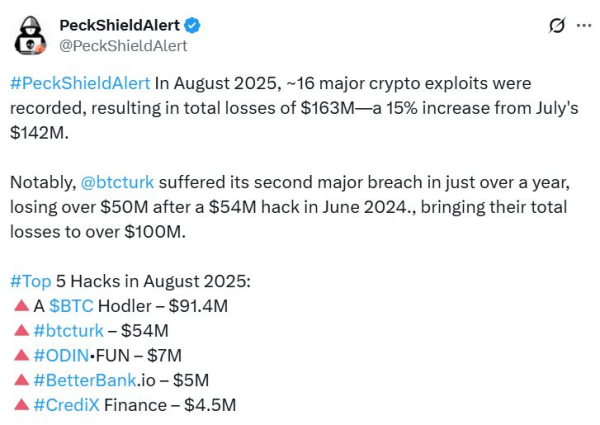Click the red triangle before #CrediX Finance
This screenshot has height=425, width=600.
pos(21,404)
